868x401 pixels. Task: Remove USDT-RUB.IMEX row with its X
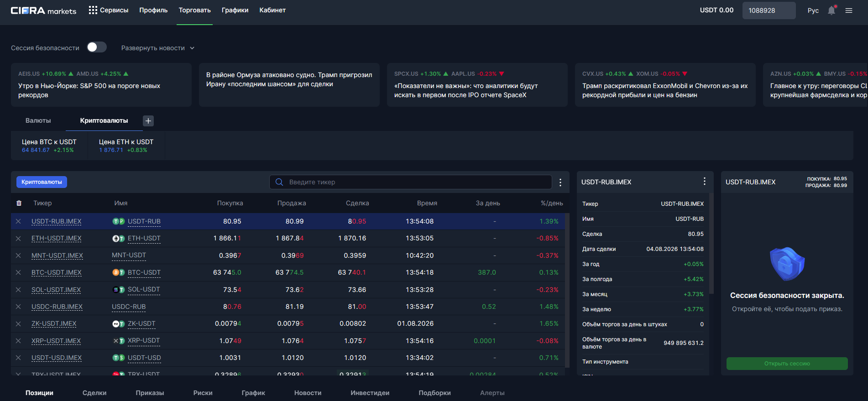[18, 221]
